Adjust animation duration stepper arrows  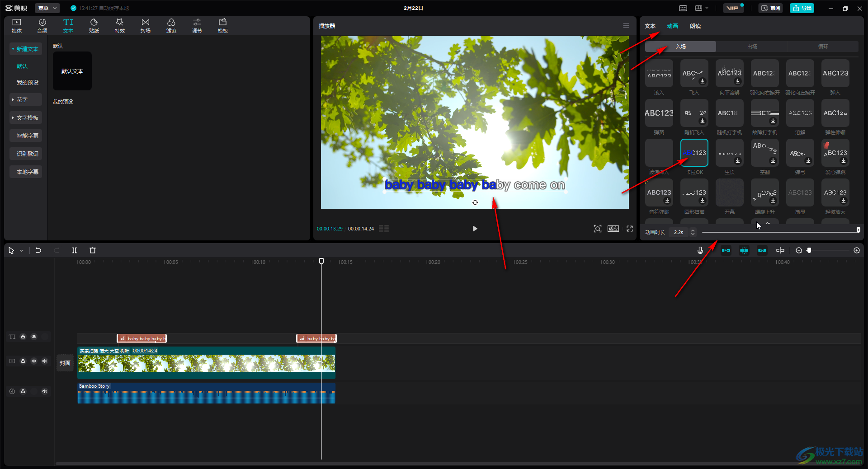(x=693, y=232)
